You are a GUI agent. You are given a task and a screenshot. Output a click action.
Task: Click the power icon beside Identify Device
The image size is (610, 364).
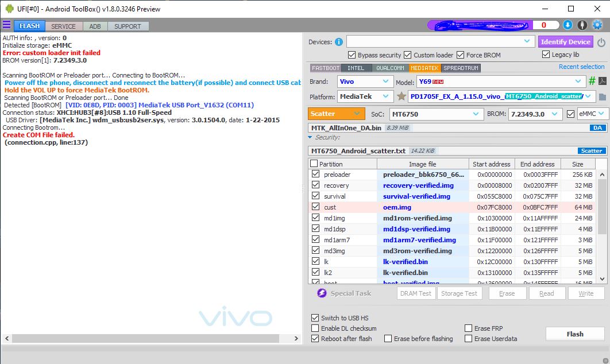coord(601,42)
